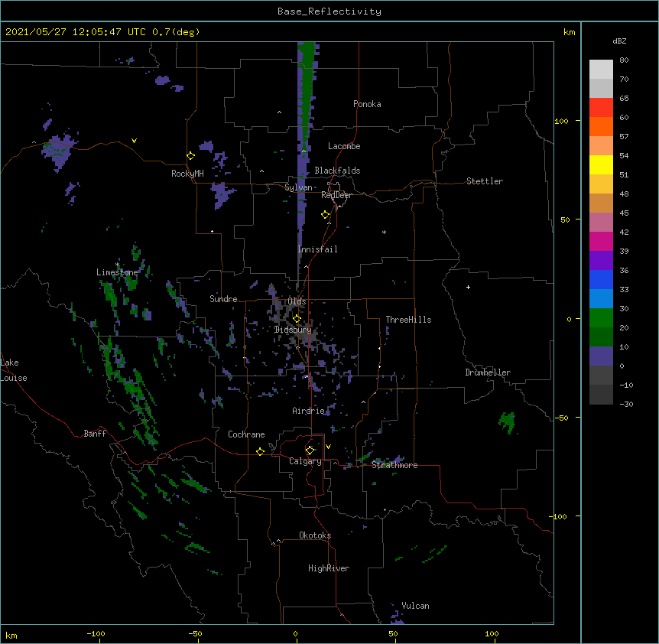Click the green 30 dBZ color swatch

click(x=601, y=317)
